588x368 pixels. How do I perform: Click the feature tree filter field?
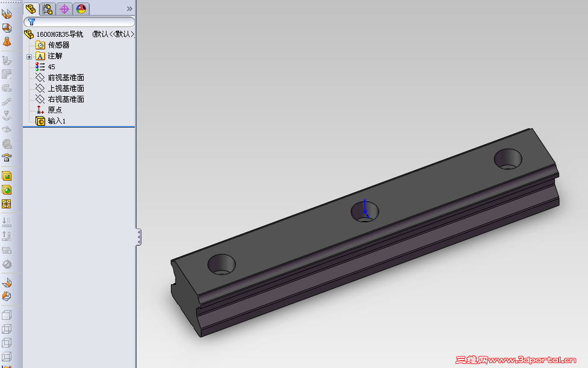pos(79,22)
